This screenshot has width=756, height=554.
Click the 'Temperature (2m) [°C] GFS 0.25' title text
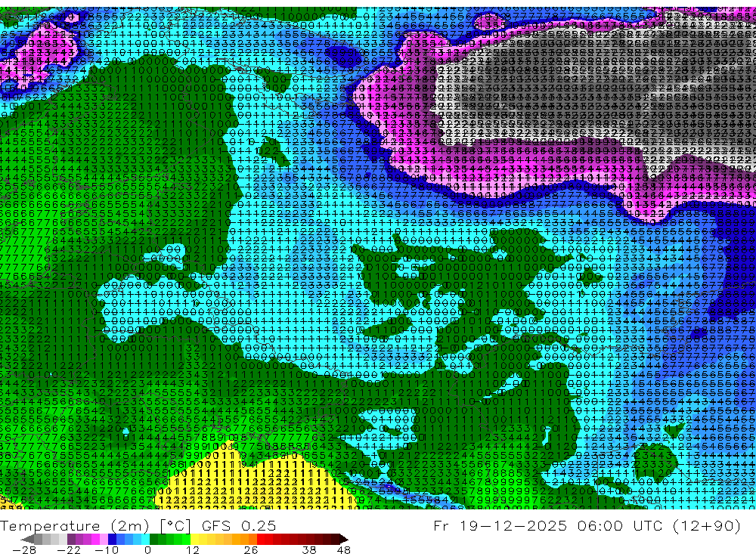[138, 525]
